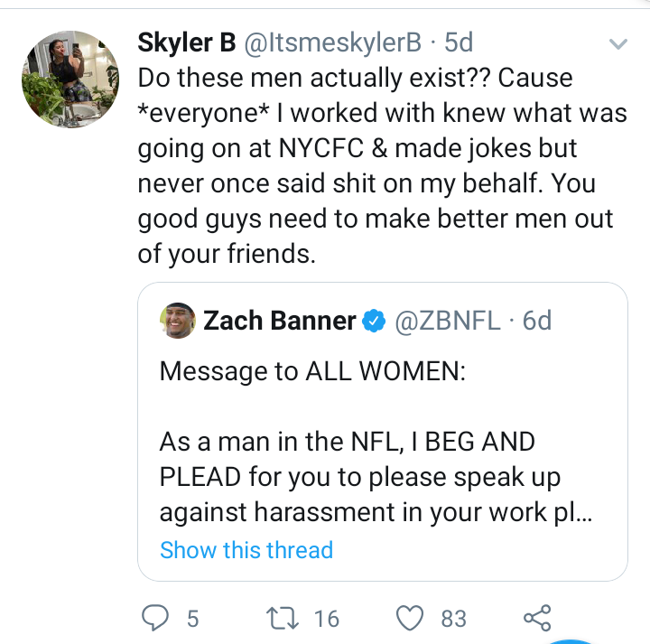The height and width of the screenshot is (644, 650).
Task: Like the tweet with heart icon
Action: tap(410, 618)
